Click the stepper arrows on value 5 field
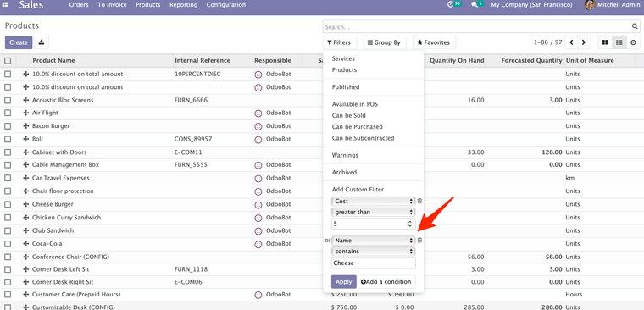The width and height of the screenshot is (644, 310). coord(409,224)
